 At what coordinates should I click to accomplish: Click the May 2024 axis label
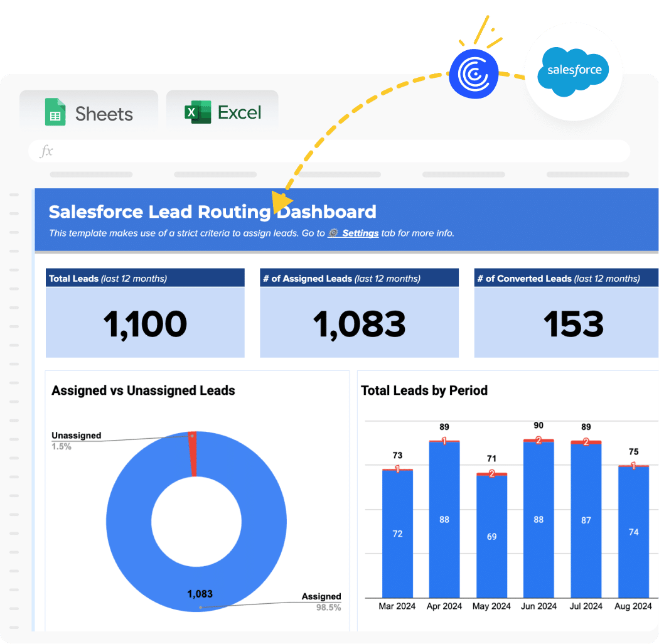pos(491,606)
